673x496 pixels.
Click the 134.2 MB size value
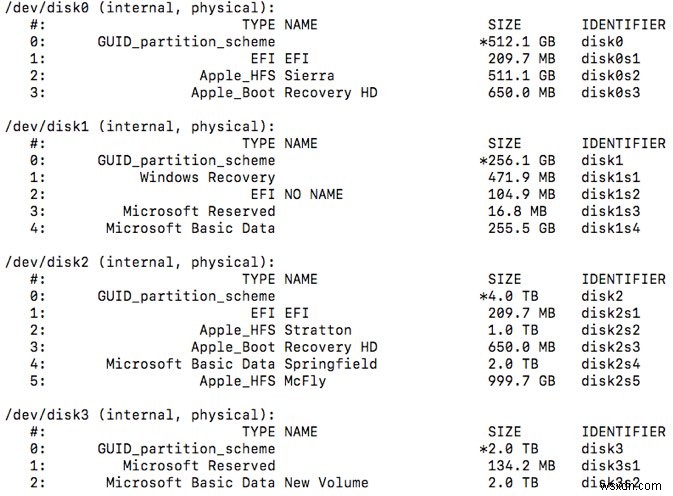coord(521,466)
